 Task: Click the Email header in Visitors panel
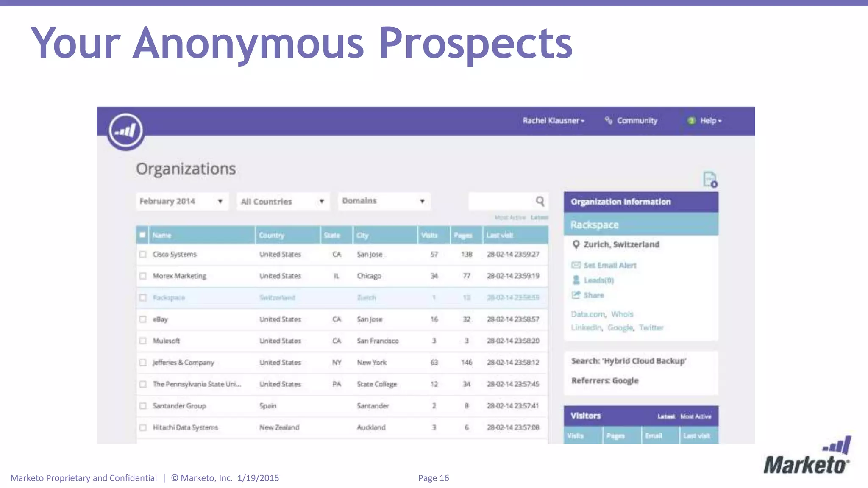click(x=660, y=436)
